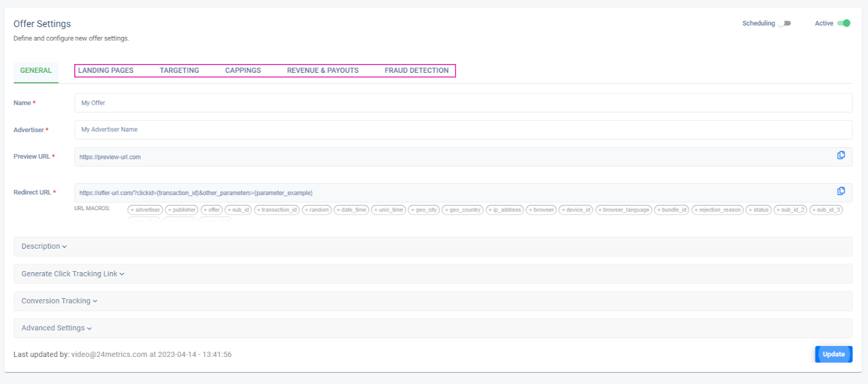Image resolution: width=868 pixels, height=384 pixels.
Task: Copy the Redirect URL with copy icon
Action: [x=841, y=191]
